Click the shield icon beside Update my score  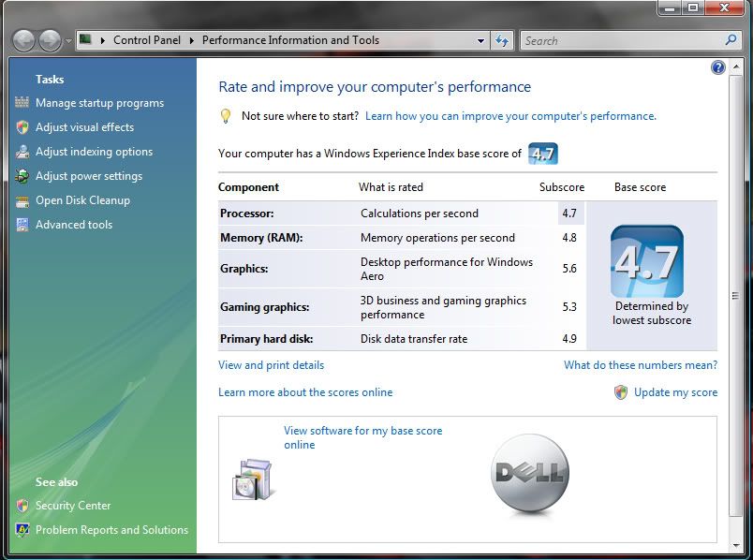click(x=621, y=392)
